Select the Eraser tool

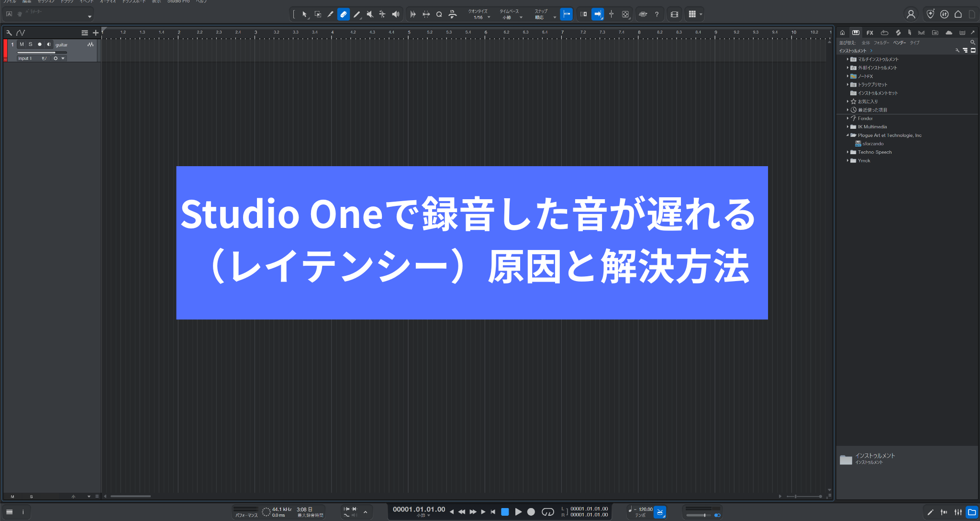(x=344, y=14)
